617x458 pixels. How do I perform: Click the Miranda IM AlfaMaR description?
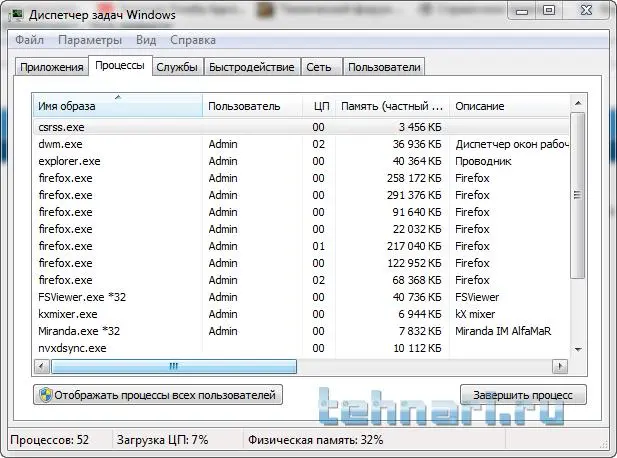[503, 331]
